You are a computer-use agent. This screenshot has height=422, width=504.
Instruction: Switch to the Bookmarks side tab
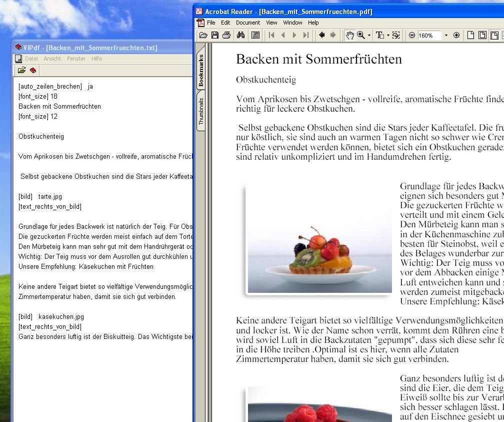pos(201,69)
